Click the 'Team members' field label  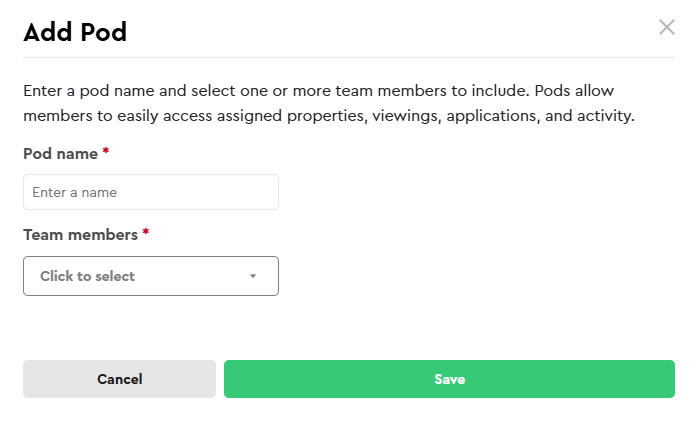(80, 235)
